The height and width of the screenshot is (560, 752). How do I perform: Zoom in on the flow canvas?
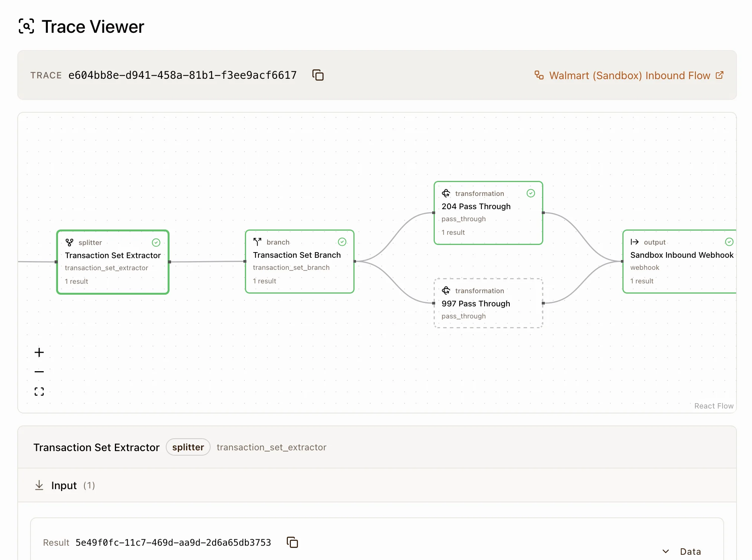click(39, 352)
